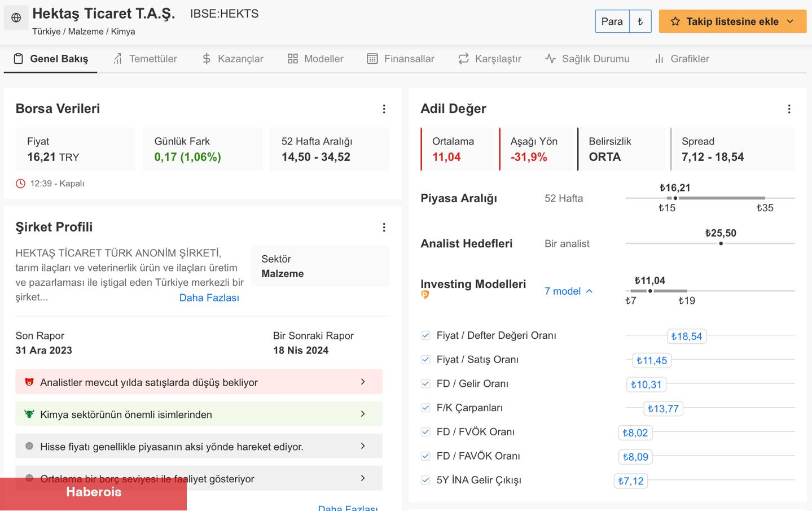Viewport: 812px width, 511px height.
Task: Open the Kazançlar tab
Action: [232, 59]
